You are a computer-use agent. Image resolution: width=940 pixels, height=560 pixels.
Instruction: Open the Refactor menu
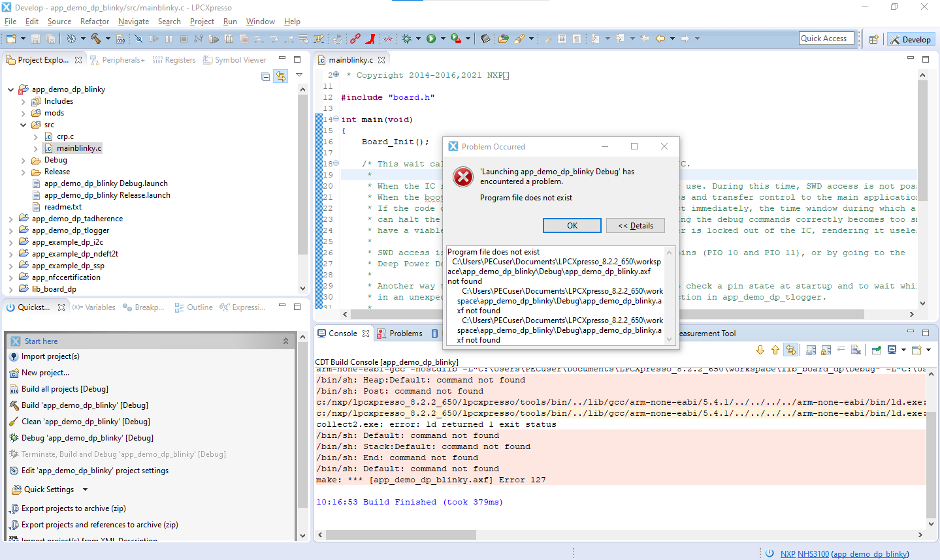(x=95, y=21)
